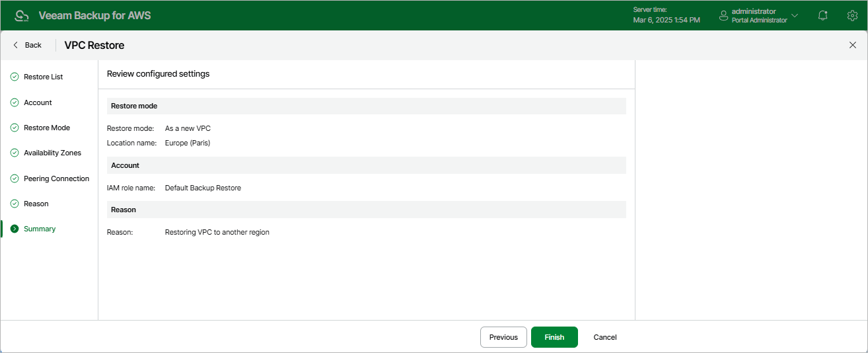Image resolution: width=868 pixels, height=353 pixels.
Task: Close the VPC Restore wizard
Action: [852, 45]
